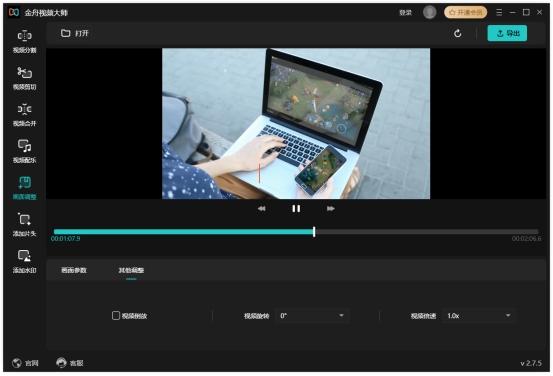Open the add watermark tool
This screenshot has height=376, width=553.
point(24,262)
